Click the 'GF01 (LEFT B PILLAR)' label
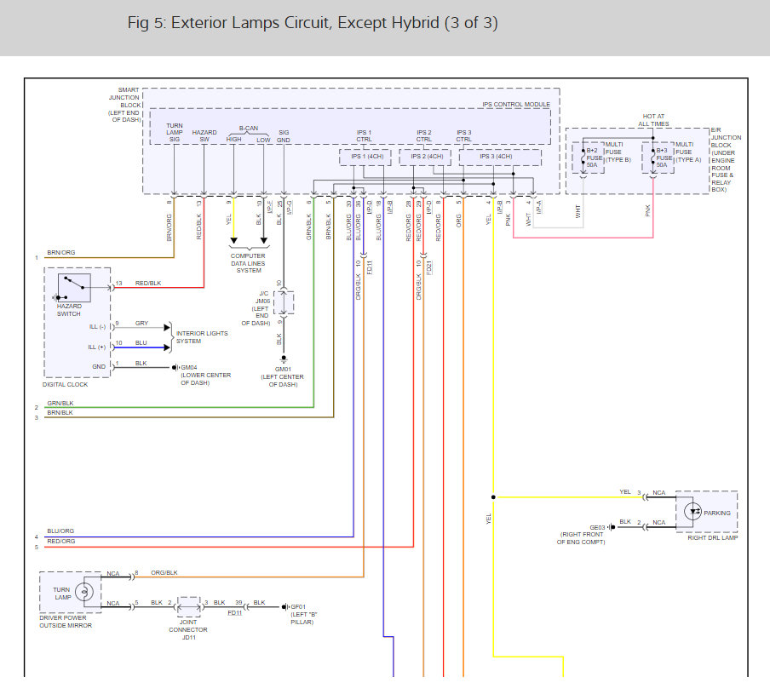This screenshot has width=770, height=700. click(304, 614)
